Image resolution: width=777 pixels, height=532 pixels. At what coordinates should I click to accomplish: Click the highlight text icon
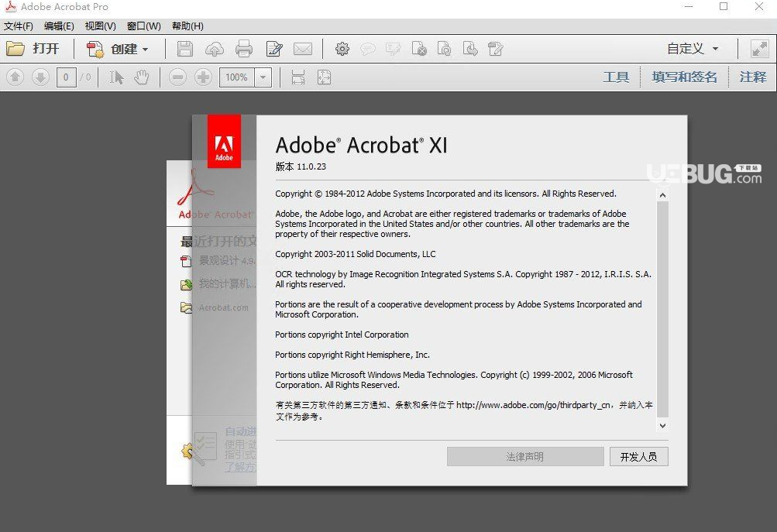tap(393, 49)
